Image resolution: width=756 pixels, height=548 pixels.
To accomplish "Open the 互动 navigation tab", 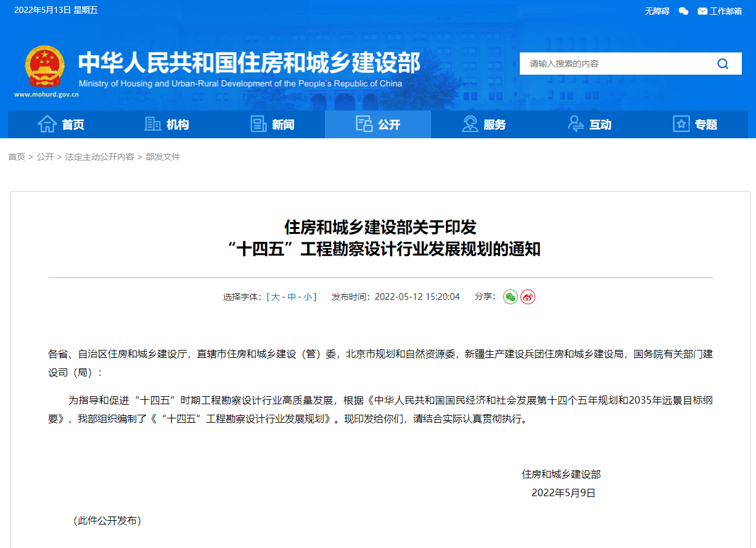I will coord(590,124).
